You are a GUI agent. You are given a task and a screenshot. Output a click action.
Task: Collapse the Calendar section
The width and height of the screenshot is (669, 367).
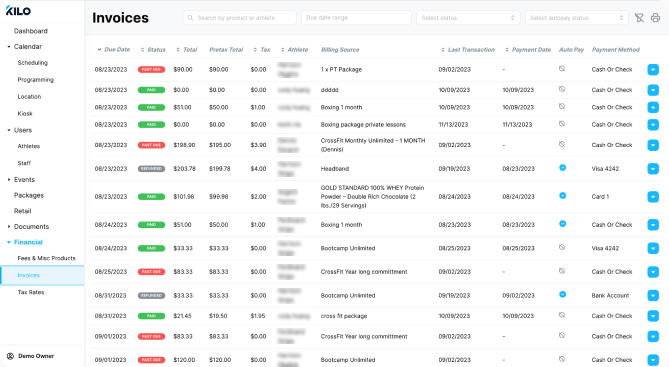(x=9, y=47)
